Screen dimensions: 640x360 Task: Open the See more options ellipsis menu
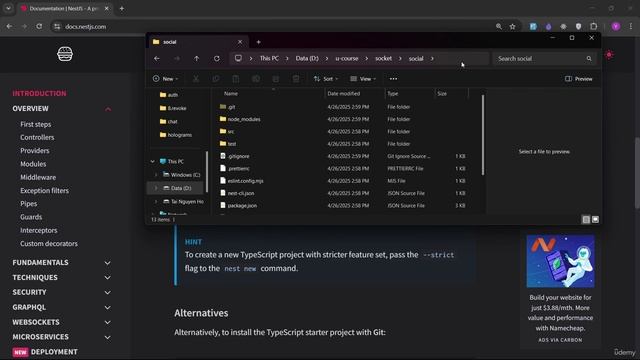tap(393, 79)
